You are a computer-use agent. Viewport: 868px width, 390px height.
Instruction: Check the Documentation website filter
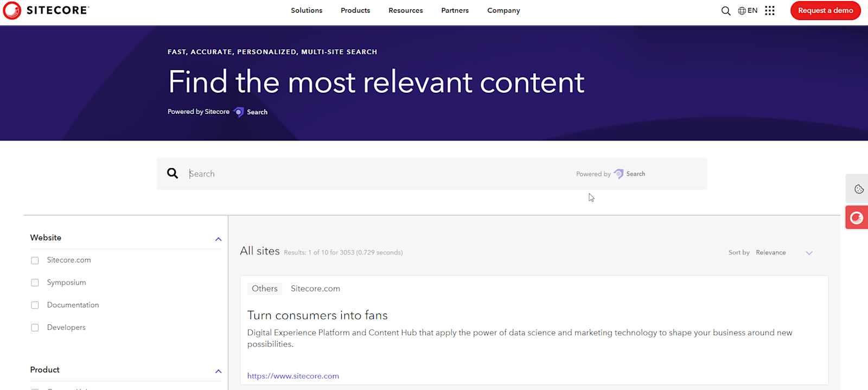(x=35, y=305)
